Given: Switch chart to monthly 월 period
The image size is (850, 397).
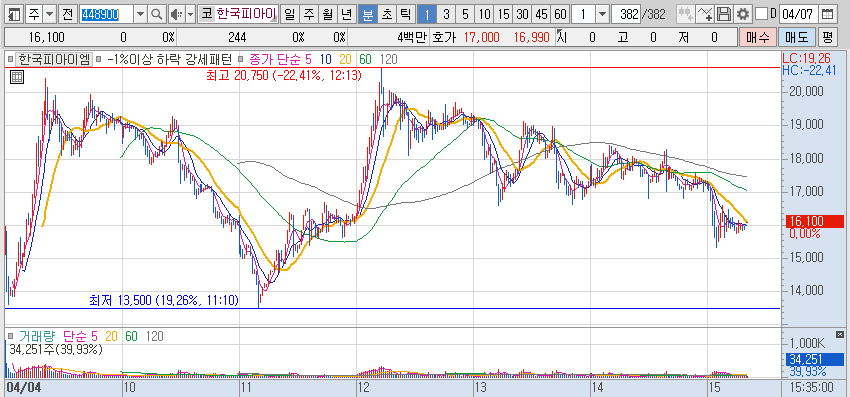Looking at the screenshot, I should (x=328, y=14).
